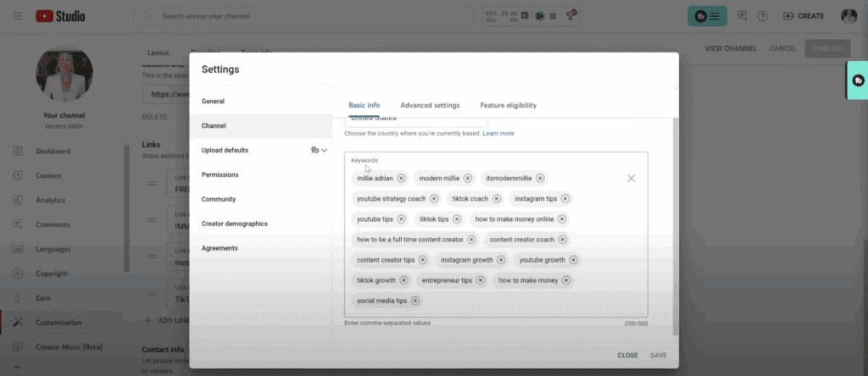Select Permissions in the settings sidebar
The image size is (868, 376).
point(220,174)
